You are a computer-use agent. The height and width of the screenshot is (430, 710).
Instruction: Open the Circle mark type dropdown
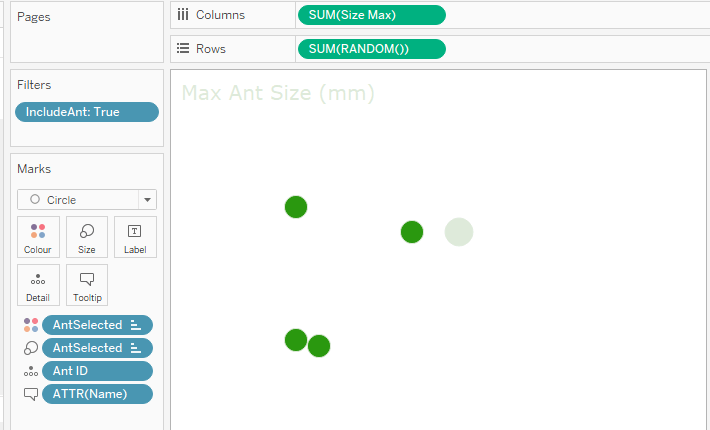click(x=87, y=199)
